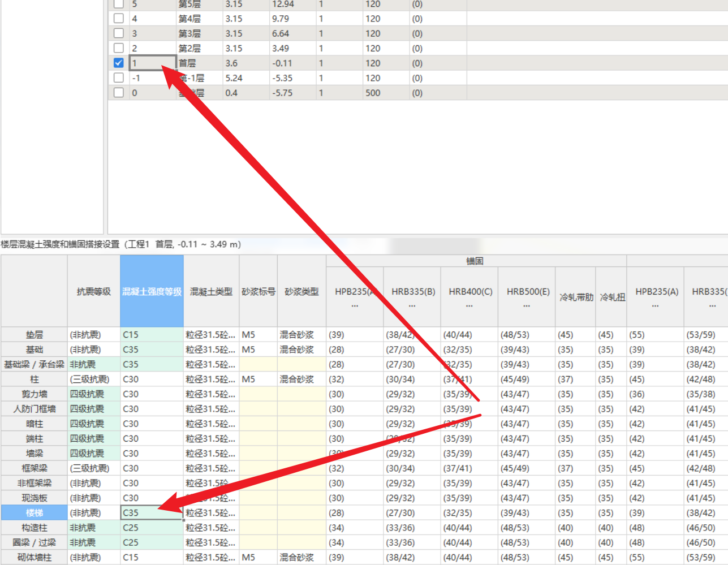Viewport: 728px width, 565px height.
Task: Click the 3.6 height cell for 首层
Action: (x=246, y=63)
